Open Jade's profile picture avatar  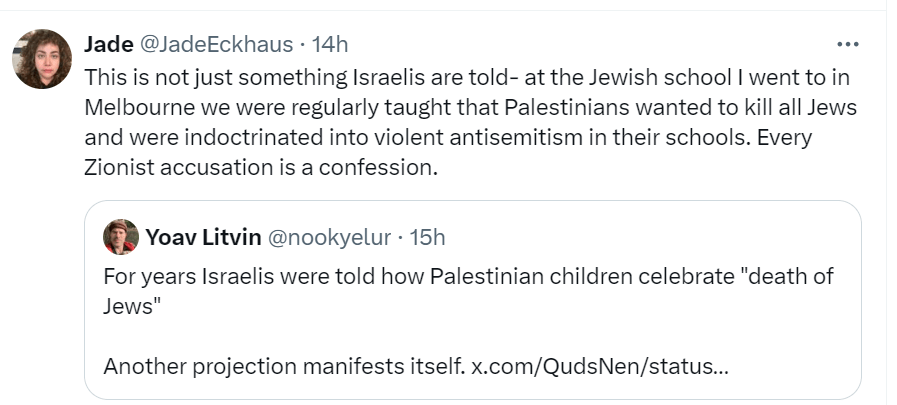pos(42,59)
